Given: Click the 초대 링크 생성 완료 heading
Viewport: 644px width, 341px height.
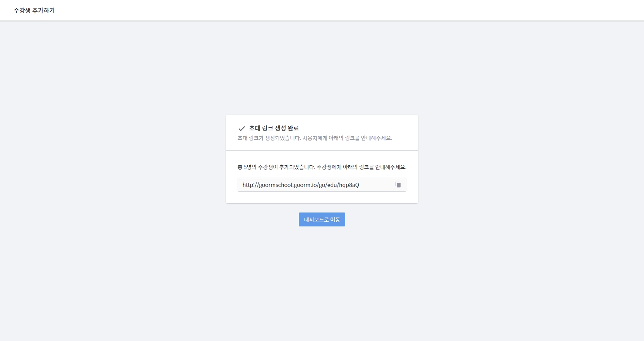Looking at the screenshot, I should click(274, 128).
